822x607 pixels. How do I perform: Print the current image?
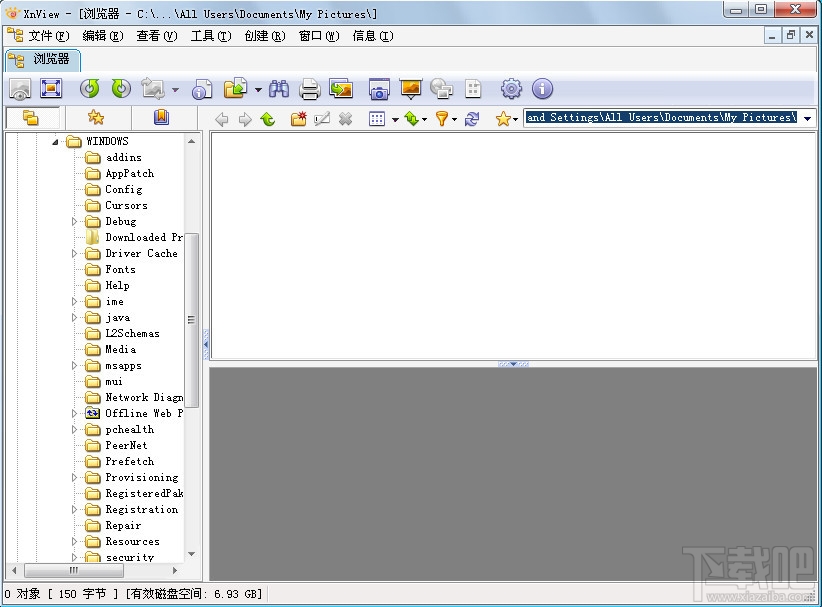point(309,89)
